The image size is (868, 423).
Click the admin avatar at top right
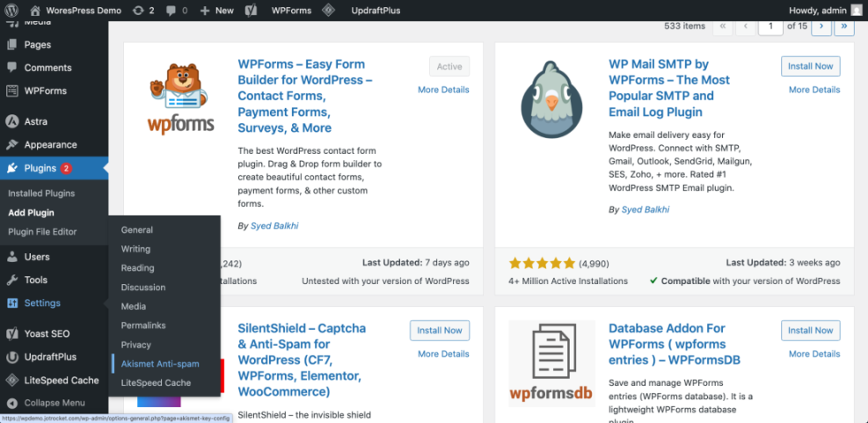tap(856, 11)
